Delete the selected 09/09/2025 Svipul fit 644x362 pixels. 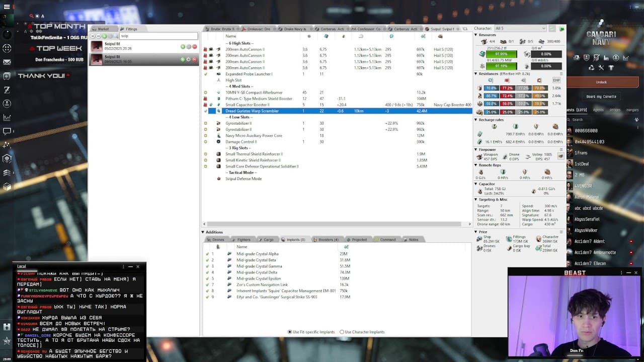click(x=195, y=60)
